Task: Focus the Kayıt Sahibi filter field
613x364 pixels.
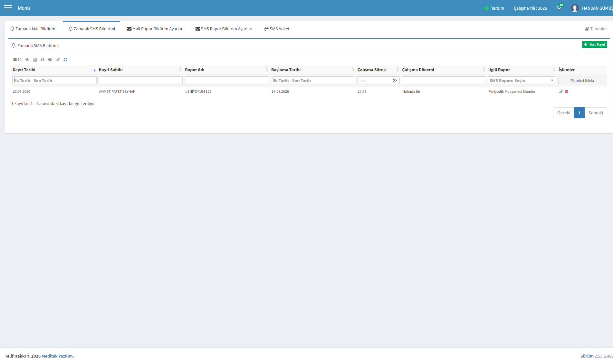Action: point(140,81)
